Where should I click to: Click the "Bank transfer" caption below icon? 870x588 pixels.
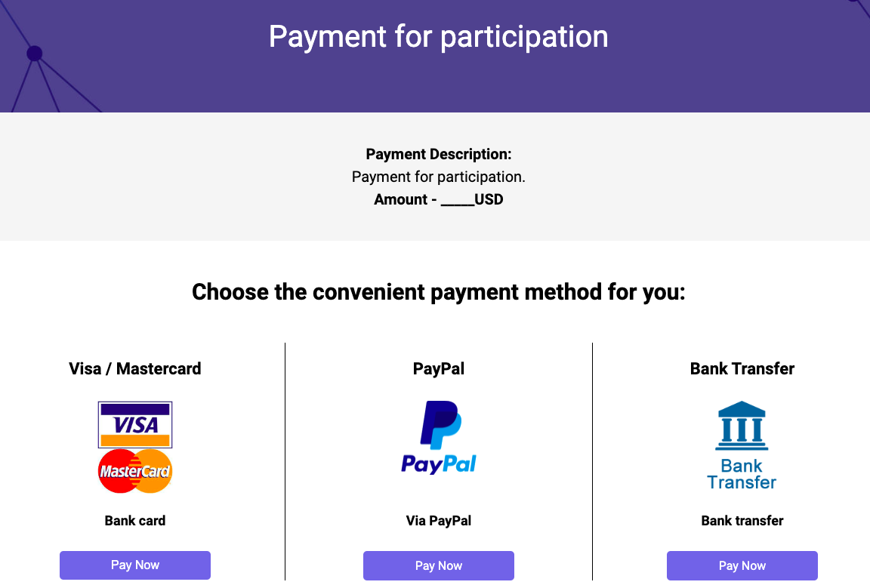coord(742,521)
